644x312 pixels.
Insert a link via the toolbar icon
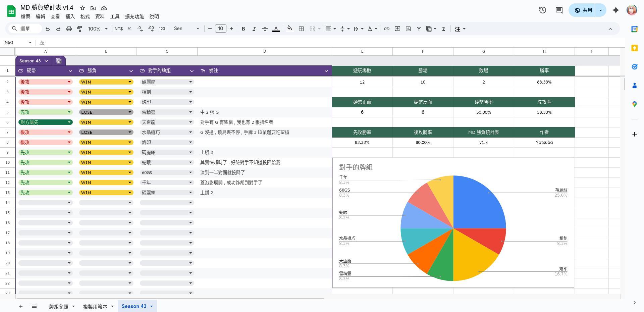click(386, 29)
